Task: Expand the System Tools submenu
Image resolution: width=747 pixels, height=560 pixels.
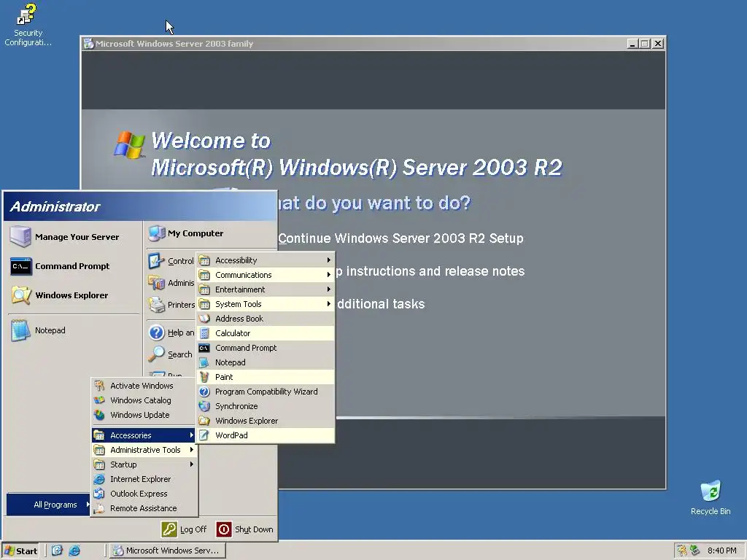Action: [266, 304]
